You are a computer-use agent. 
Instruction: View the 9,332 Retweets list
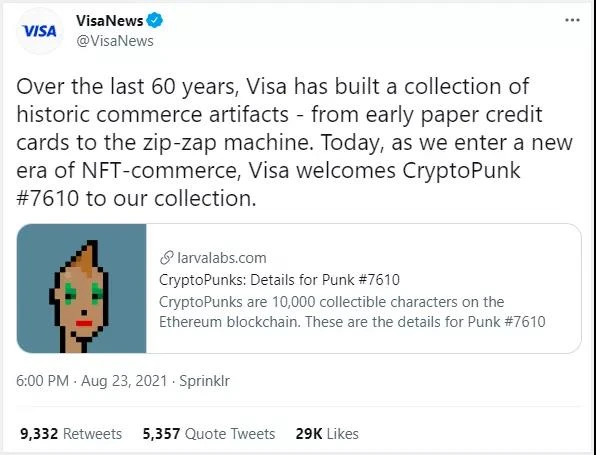click(71, 434)
